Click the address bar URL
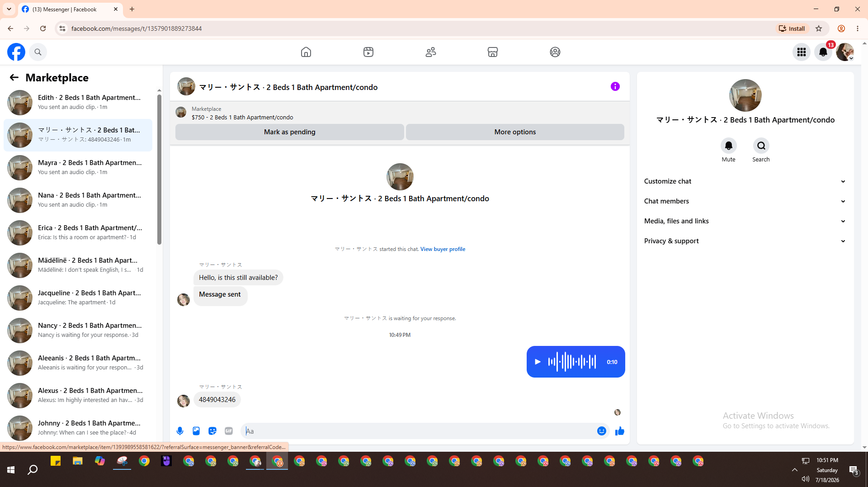This screenshot has height=487, width=868. [137, 28]
